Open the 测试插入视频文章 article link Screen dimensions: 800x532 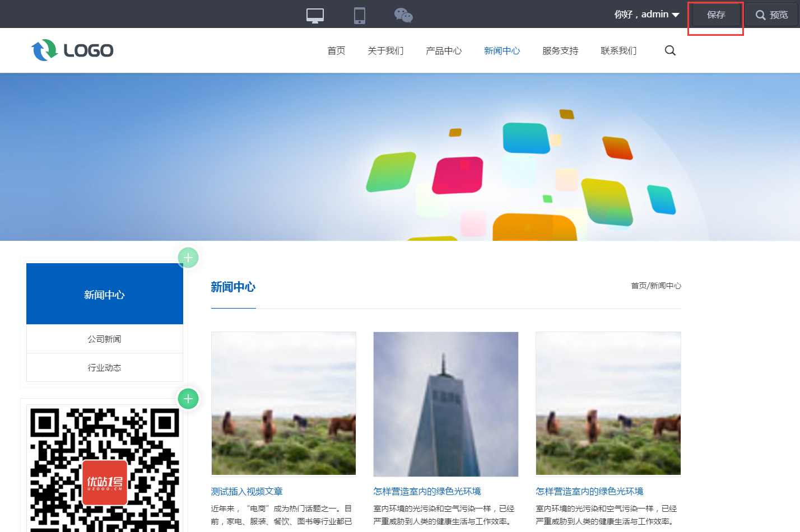(x=247, y=491)
